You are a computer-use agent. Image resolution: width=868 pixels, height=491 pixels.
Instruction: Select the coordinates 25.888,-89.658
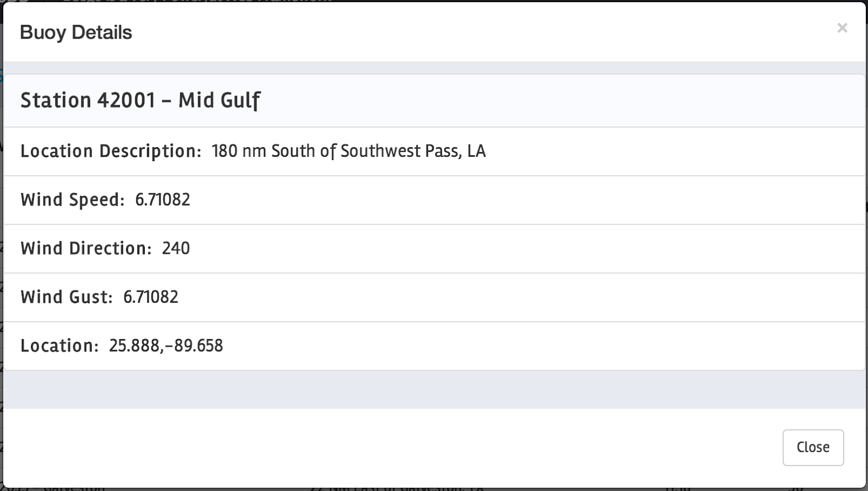coord(166,346)
